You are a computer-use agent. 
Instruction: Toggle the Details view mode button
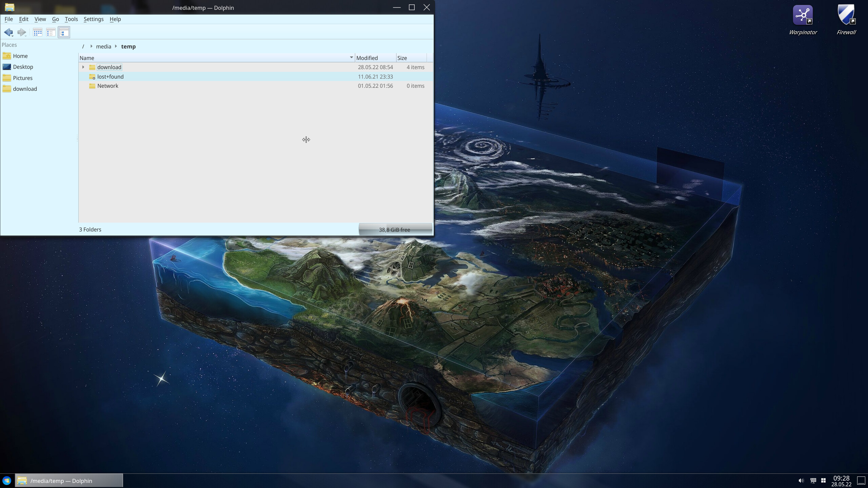click(64, 32)
